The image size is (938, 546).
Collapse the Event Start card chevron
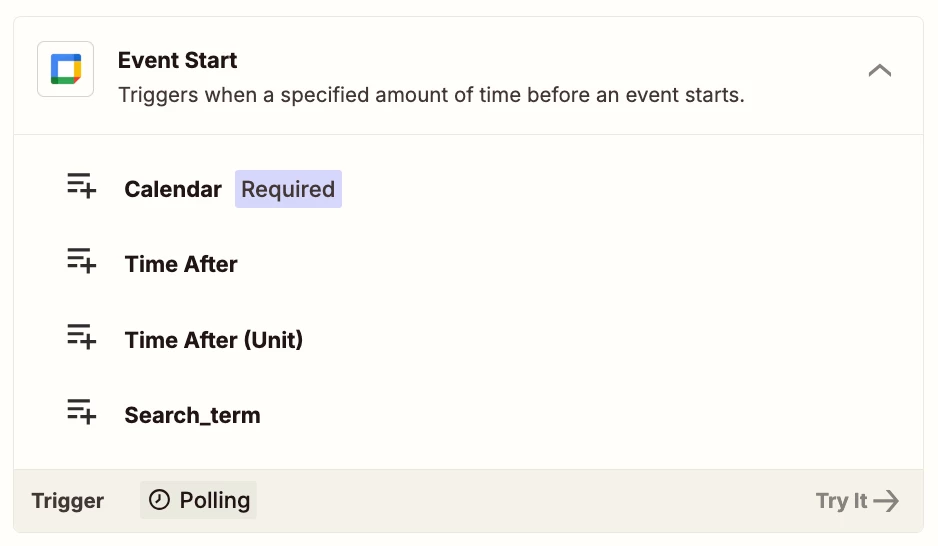coord(879,71)
